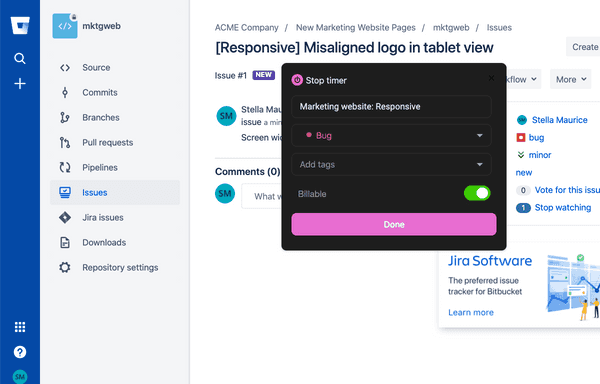Click the Create button
Image resolution: width=600 pixels, height=384 pixels.
(x=584, y=47)
